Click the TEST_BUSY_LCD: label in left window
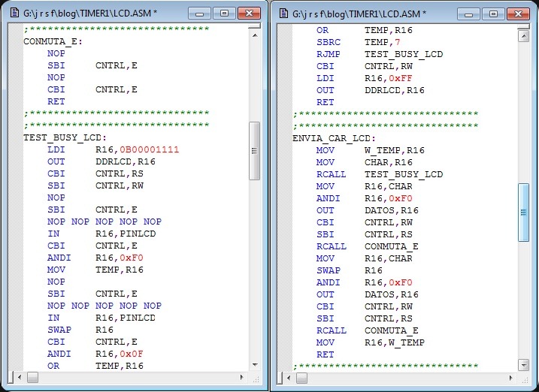Viewport: 539px width, 392px height. click(x=65, y=137)
